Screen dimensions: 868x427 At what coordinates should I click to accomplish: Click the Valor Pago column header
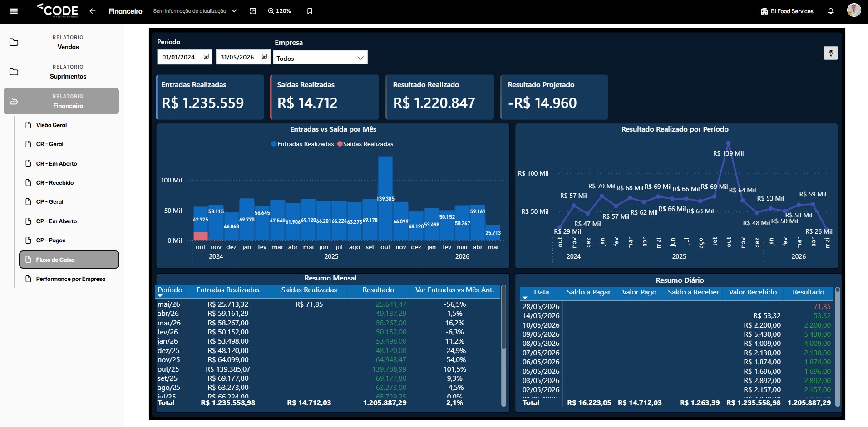pyautogui.click(x=639, y=292)
